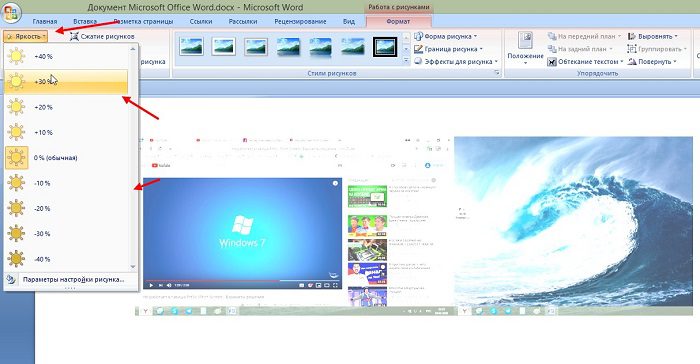700x364 pixels.
Task: Switch to the Вставка ribbon tab
Action: click(x=85, y=21)
